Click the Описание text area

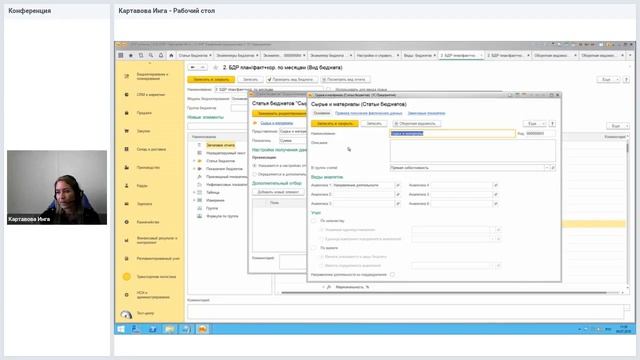[x=473, y=151]
